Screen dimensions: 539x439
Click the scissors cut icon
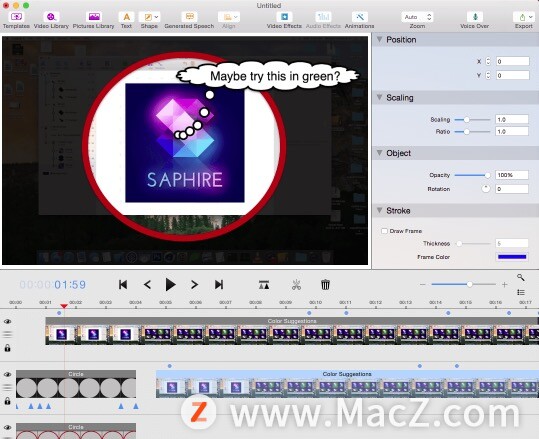[x=296, y=285]
